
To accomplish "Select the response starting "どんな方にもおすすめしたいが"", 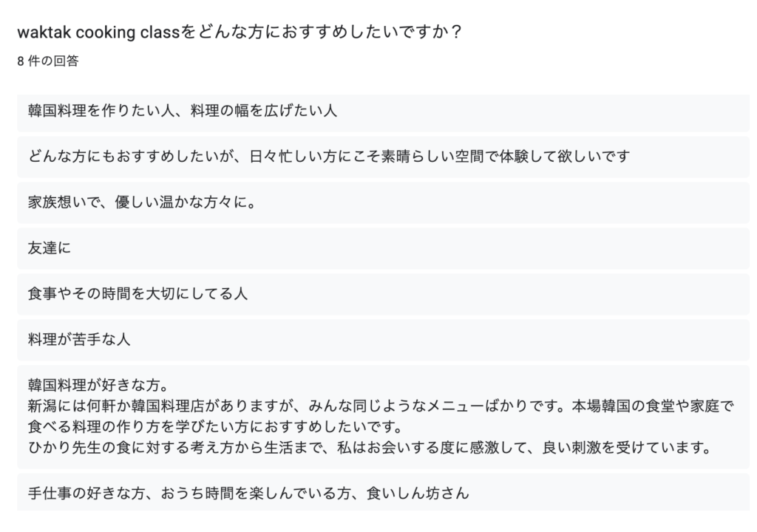I will [x=384, y=157].
